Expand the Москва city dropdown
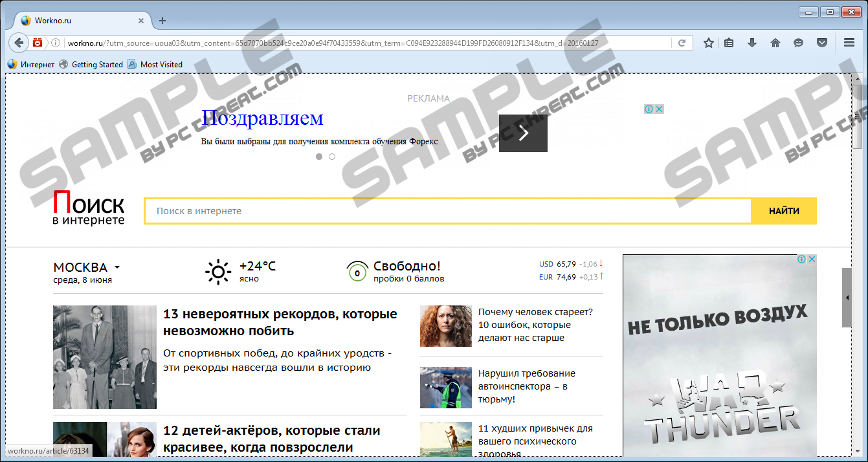 (x=117, y=267)
